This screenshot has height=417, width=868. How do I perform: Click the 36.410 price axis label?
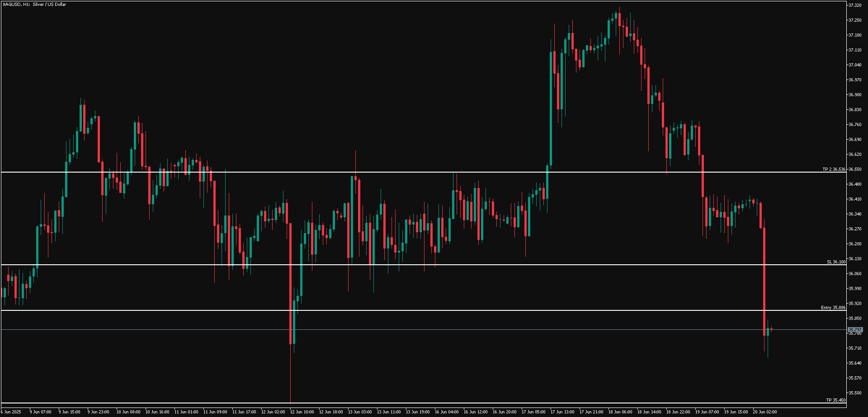pos(855,199)
